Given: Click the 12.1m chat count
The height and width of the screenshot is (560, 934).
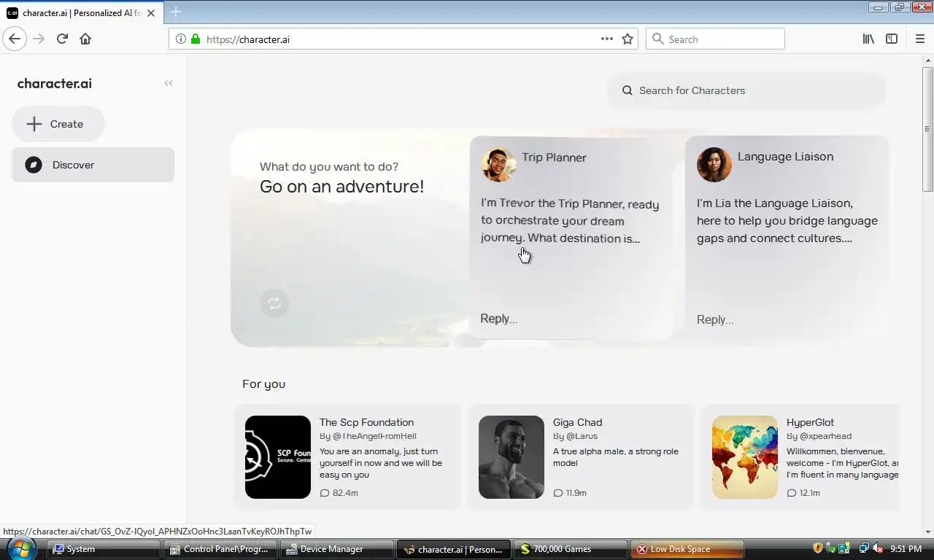Looking at the screenshot, I should (803, 493).
